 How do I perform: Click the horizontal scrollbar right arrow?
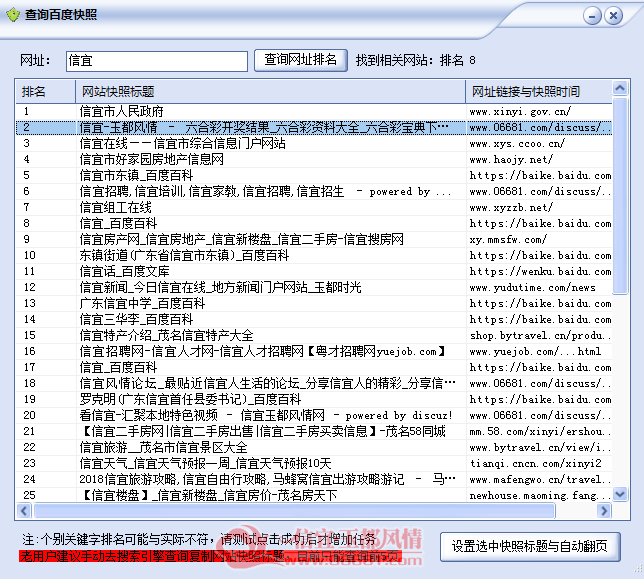604,511
